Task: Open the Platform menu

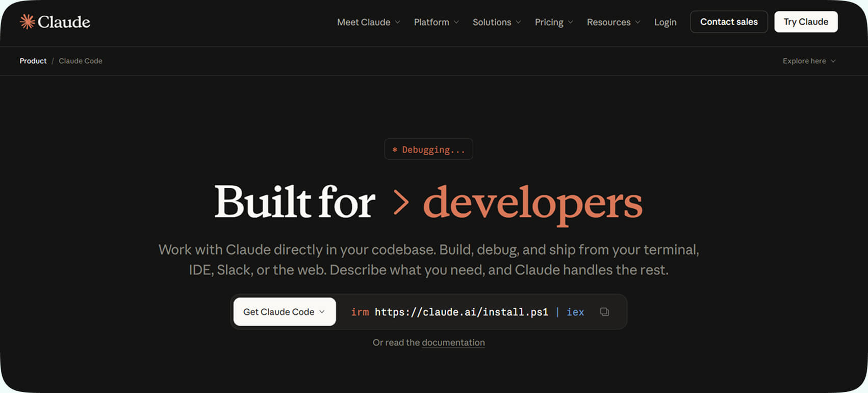Action: (436, 22)
